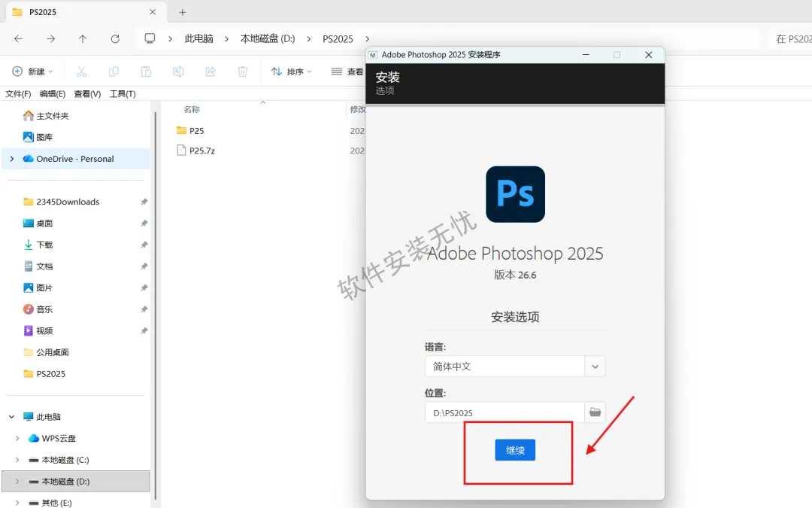This screenshot has width=812, height=508.
Task: Open the 工具(T) menu
Action: pos(123,94)
